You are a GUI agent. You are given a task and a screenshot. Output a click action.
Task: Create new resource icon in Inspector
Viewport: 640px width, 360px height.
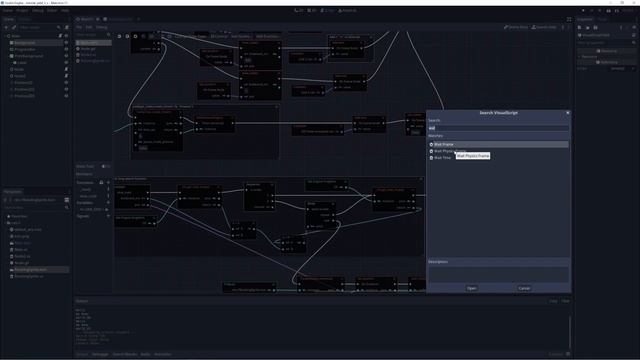click(x=580, y=27)
